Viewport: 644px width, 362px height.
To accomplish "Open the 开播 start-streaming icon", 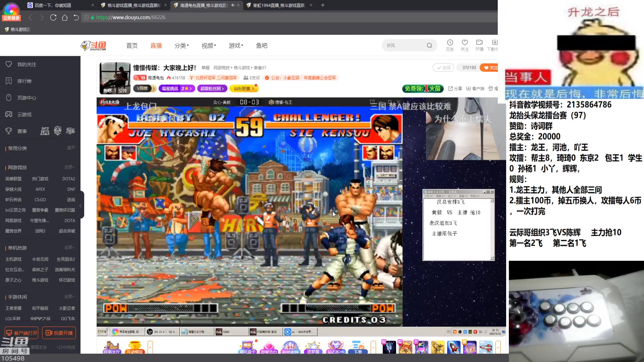I will pyautogui.click(x=479, y=45).
